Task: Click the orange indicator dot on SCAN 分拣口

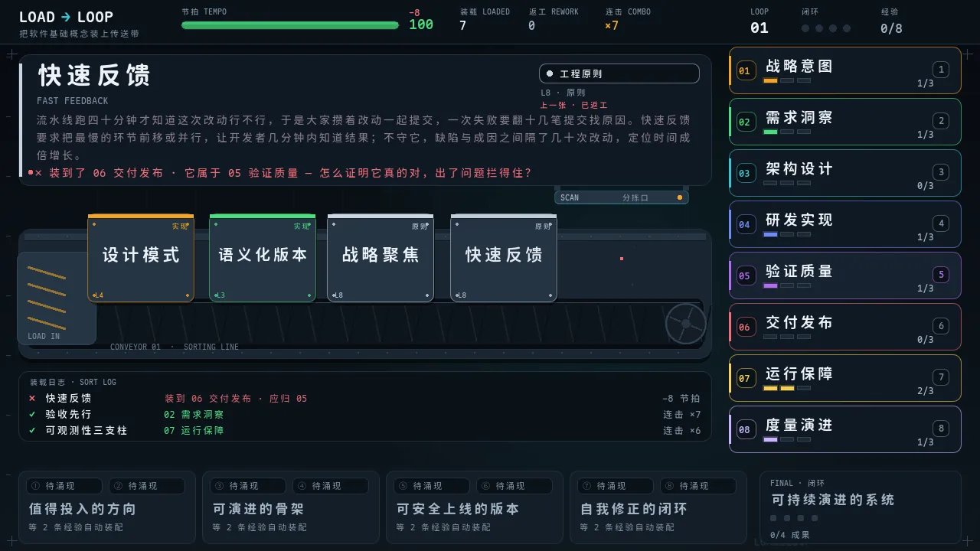Action: coord(679,197)
